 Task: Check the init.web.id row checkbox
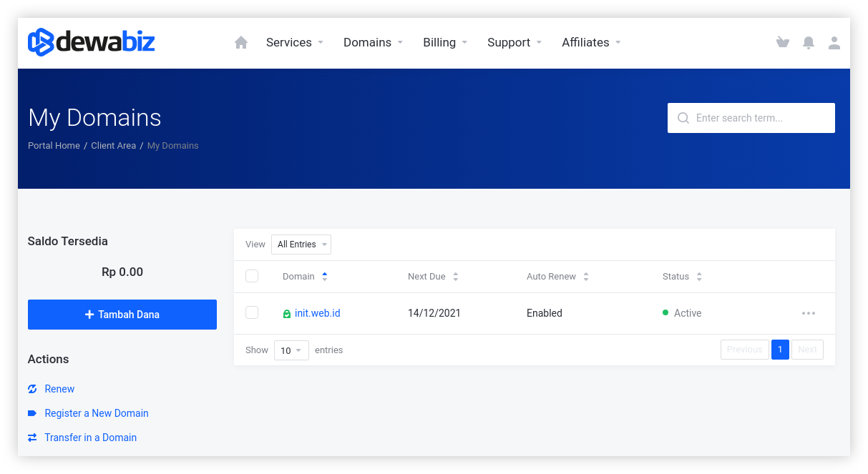pos(252,312)
